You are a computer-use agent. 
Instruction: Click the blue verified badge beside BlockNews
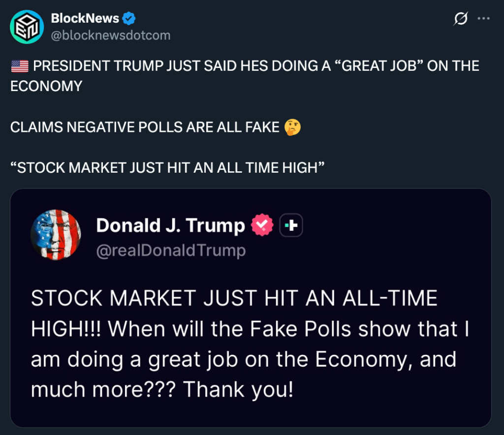129,19
